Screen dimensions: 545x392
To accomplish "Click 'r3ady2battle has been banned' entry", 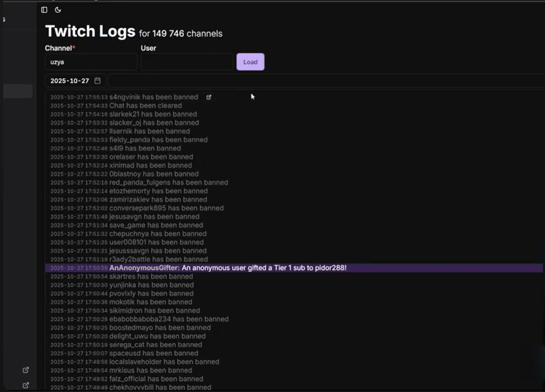I will [x=159, y=259].
